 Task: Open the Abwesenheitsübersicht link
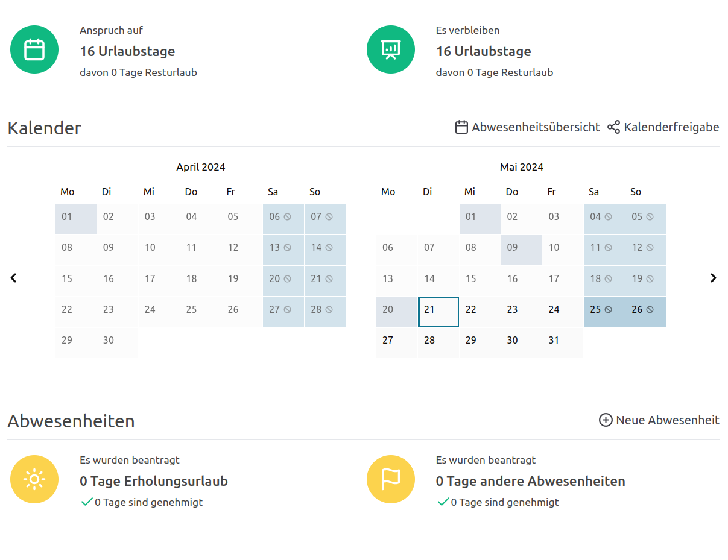536,127
